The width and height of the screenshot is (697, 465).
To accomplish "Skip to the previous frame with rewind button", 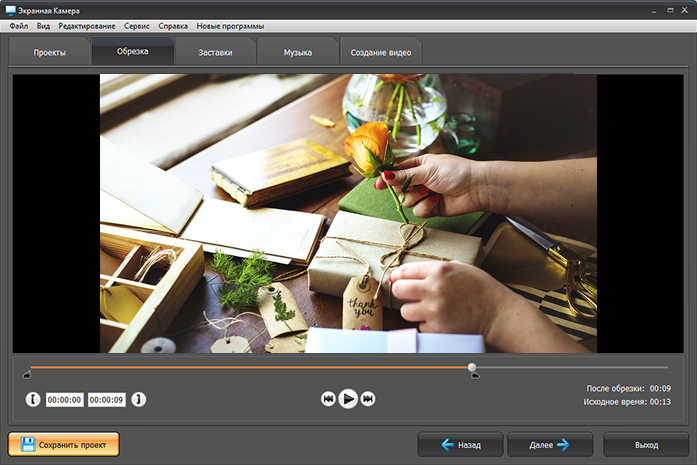I will click(328, 399).
